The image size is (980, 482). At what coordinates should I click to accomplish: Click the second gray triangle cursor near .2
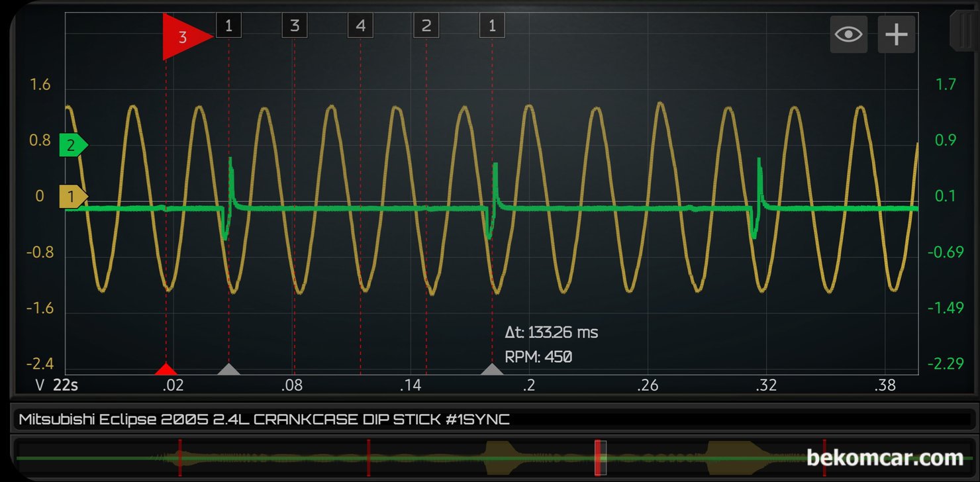(492, 369)
